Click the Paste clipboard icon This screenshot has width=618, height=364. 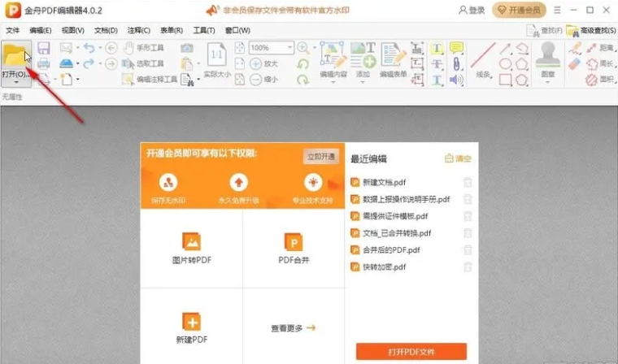tap(186, 63)
